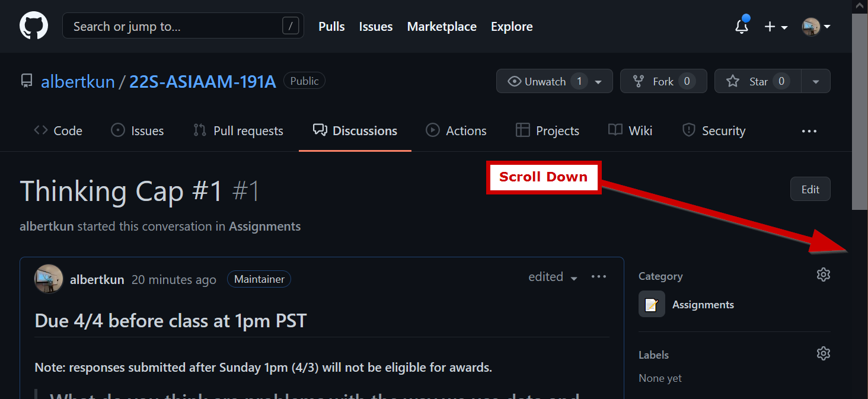Open the albertkun owner link
868x399 pixels.
coord(78,81)
